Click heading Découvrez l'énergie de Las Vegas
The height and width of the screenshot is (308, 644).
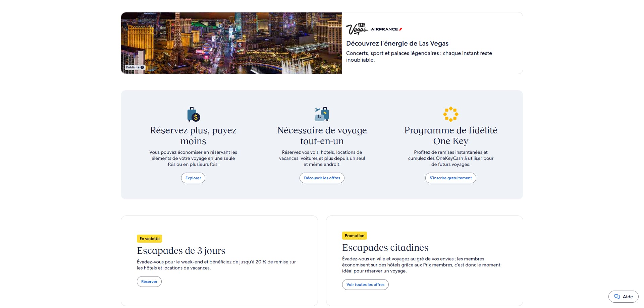(397, 43)
